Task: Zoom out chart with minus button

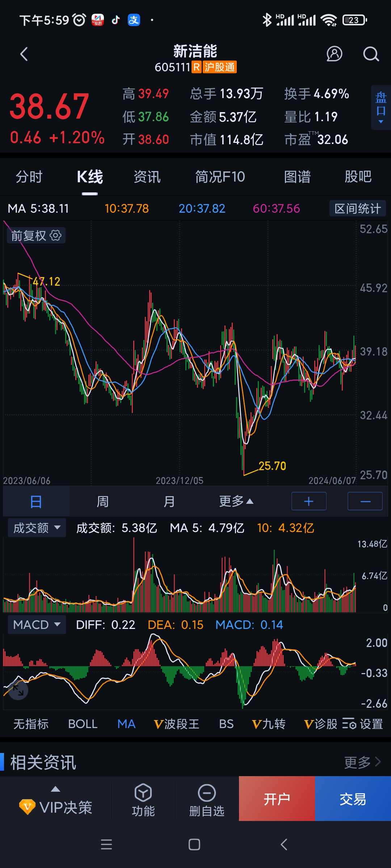Action: (x=365, y=501)
